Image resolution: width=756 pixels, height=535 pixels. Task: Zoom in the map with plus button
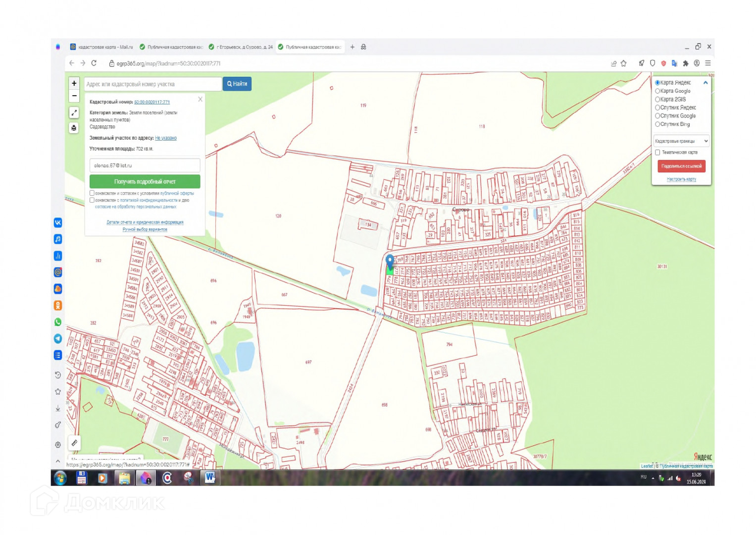[74, 83]
